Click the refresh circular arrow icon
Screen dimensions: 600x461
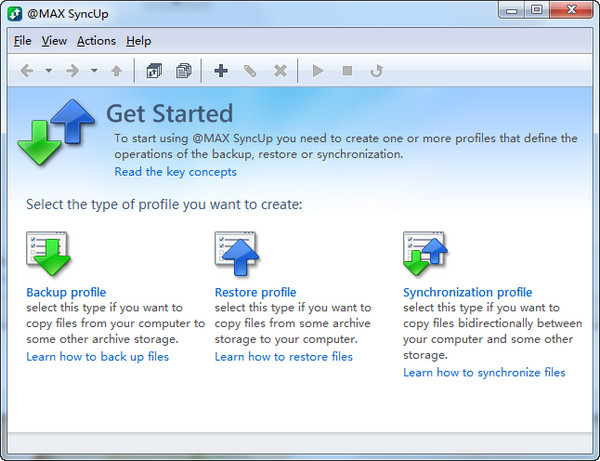tap(377, 71)
